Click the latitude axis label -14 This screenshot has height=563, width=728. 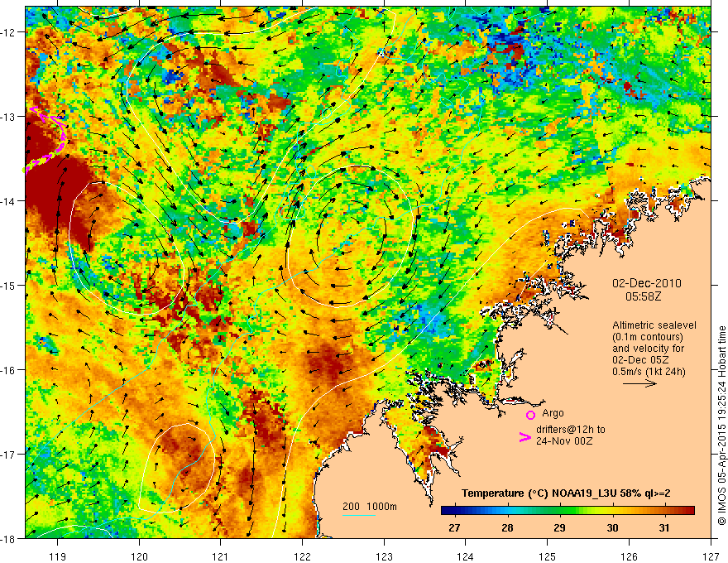point(8,201)
